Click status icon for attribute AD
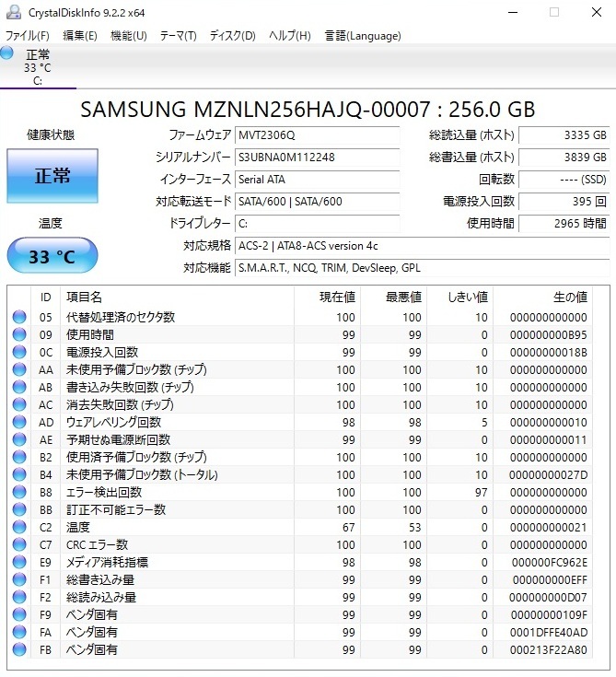616x677 pixels. point(19,422)
